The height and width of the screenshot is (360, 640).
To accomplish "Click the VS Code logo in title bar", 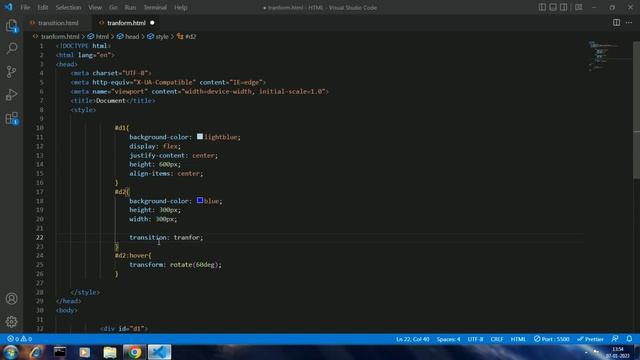I will pos(9,7).
